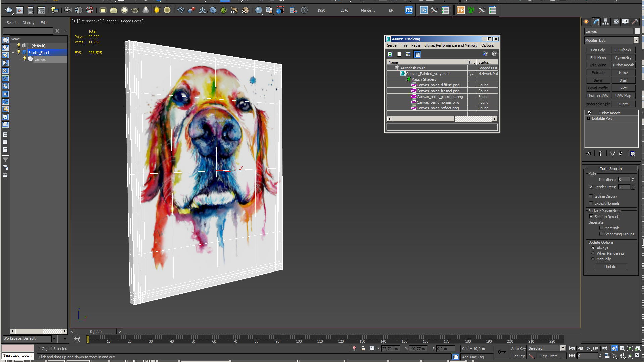The image size is (644, 362).
Task: Open Server menu in Asset Tracking
Action: [x=392, y=45]
